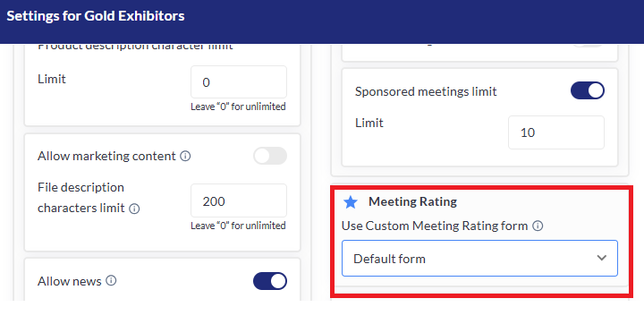Click info icon beside Allow marketing content
Viewport: 644px width, 324px height.
point(185,157)
